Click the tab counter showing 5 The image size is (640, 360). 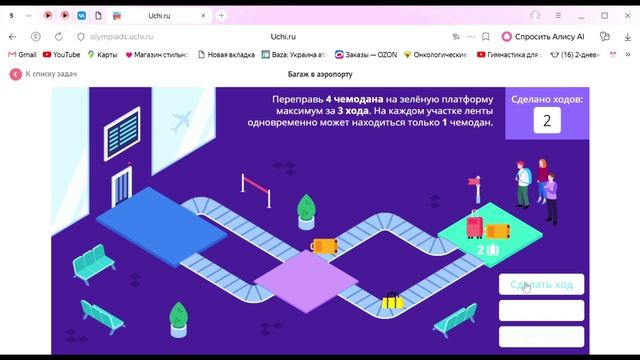pyautogui.click(x=11, y=16)
